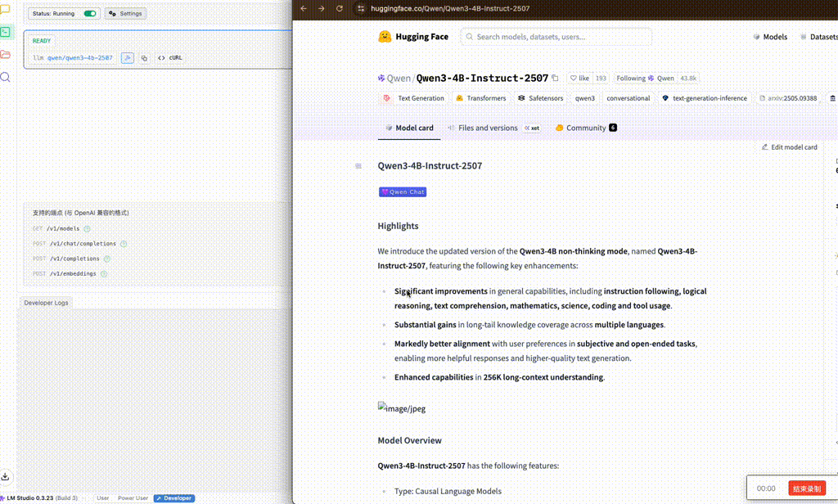Open the arxiv:2505.09388 tag
The height and width of the screenshot is (504, 838).
(x=788, y=98)
